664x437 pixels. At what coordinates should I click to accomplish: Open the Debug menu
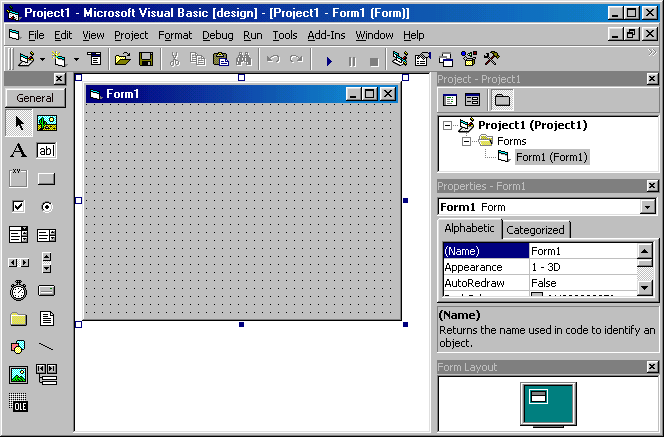click(x=217, y=35)
